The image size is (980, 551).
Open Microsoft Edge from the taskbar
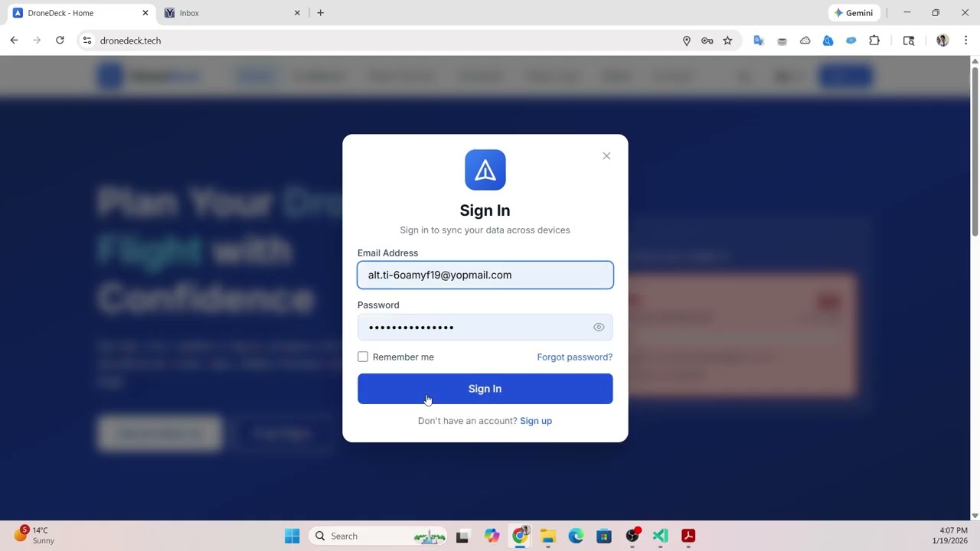point(576,536)
